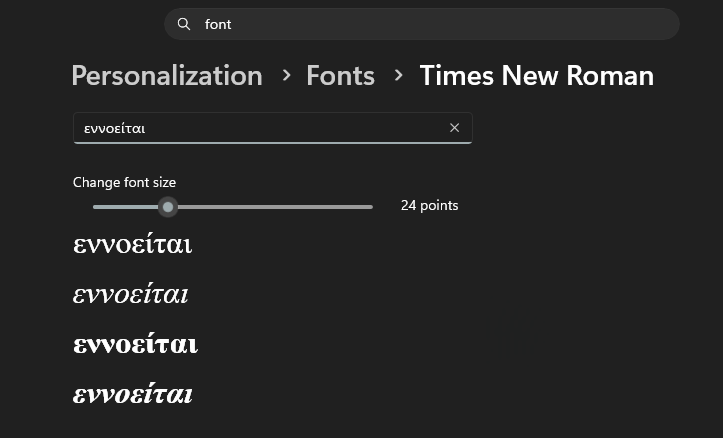Go back to the Personalization breadcrumb

(x=167, y=76)
